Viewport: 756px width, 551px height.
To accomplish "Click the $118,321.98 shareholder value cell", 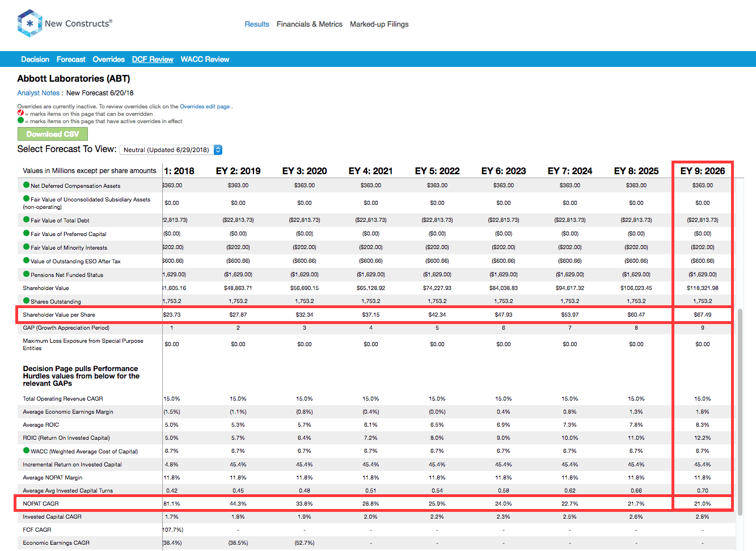I will 702,288.
